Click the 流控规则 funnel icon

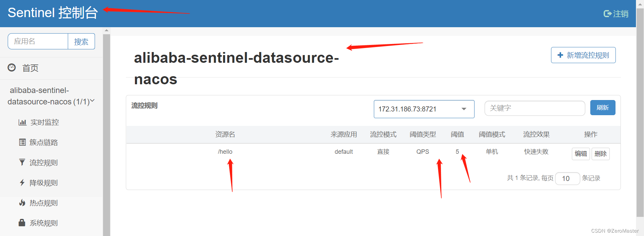[x=22, y=162]
